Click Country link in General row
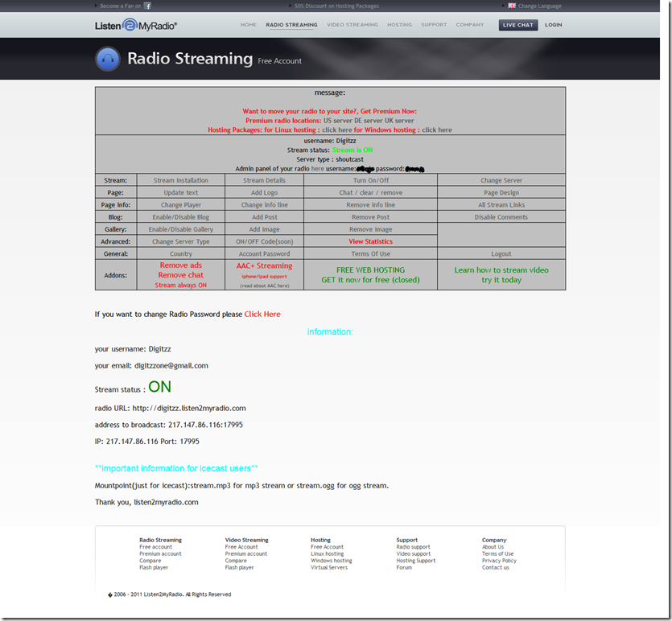 click(x=181, y=254)
